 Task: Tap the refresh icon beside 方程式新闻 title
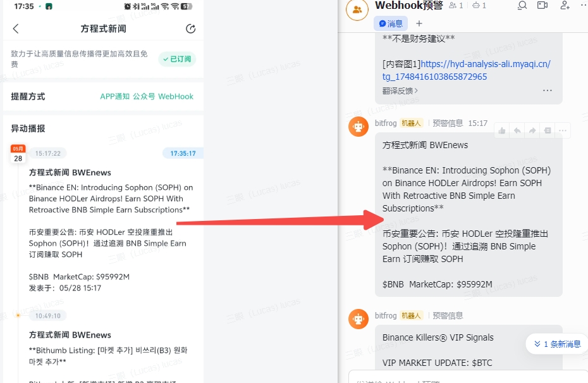click(190, 29)
